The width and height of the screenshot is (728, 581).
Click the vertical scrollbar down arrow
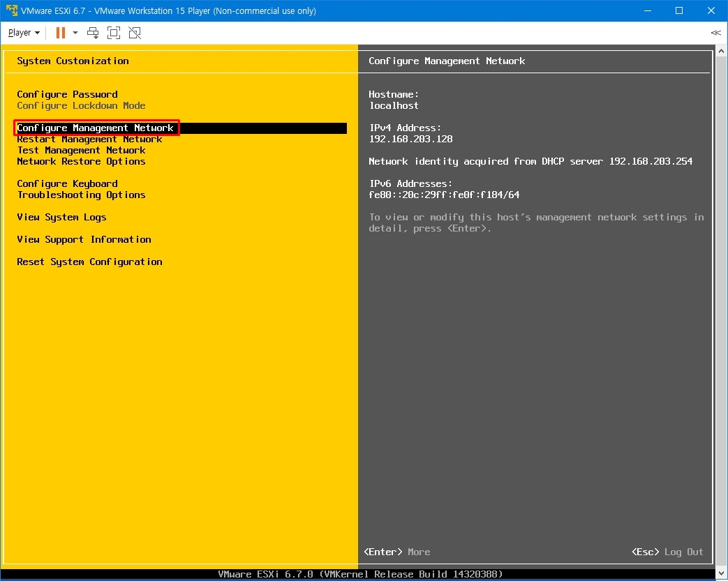[721, 573]
